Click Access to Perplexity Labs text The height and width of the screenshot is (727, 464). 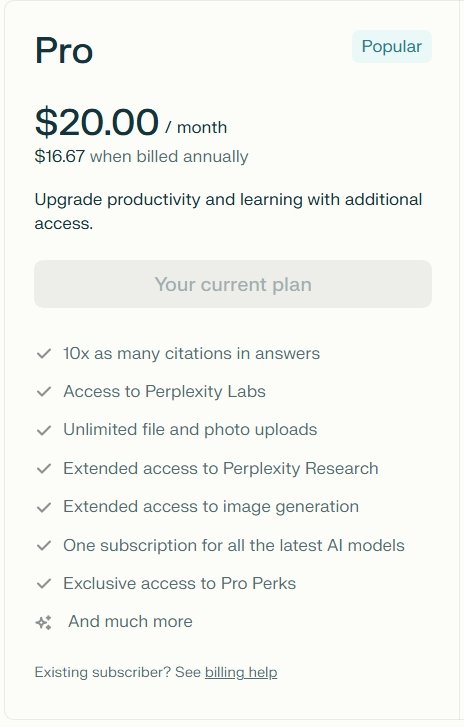(165, 391)
